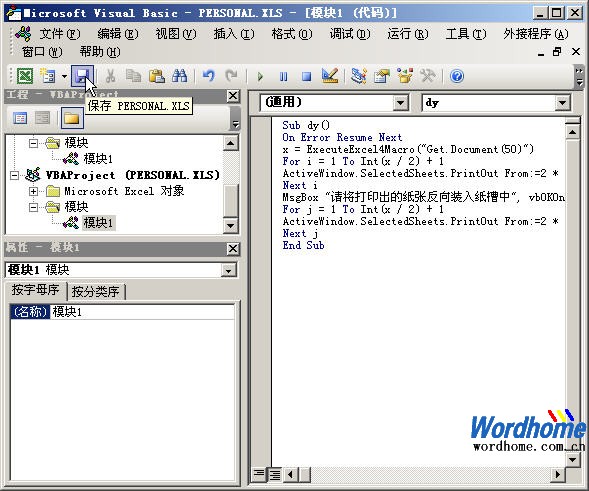This screenshot has height=491, width=589.
Task: Close the Project VBAProject panel
Action: (233, 96)
